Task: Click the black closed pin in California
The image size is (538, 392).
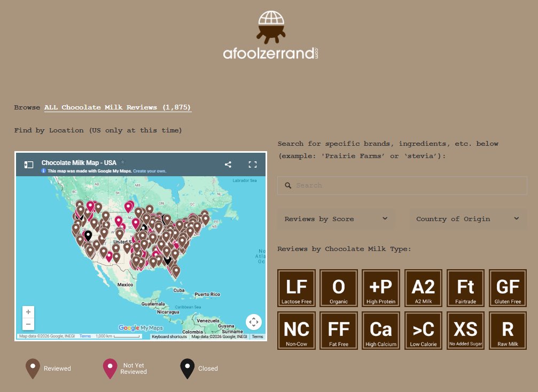Action: point(88,236)
